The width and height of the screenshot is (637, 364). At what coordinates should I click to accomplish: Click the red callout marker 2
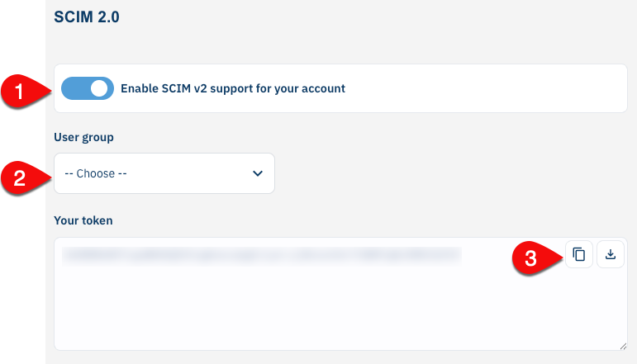pos(15,175)
